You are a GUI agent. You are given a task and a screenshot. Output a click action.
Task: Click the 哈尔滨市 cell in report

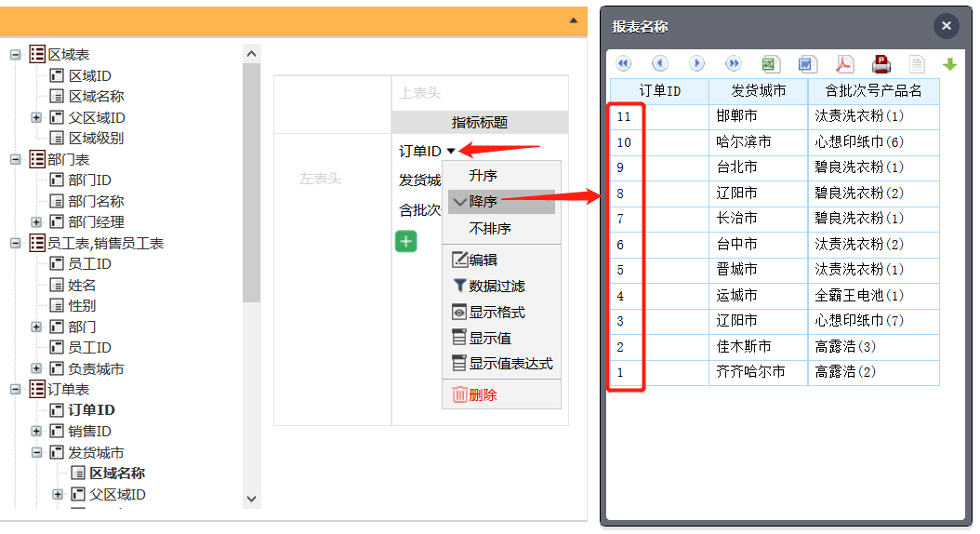coord(758,142)
